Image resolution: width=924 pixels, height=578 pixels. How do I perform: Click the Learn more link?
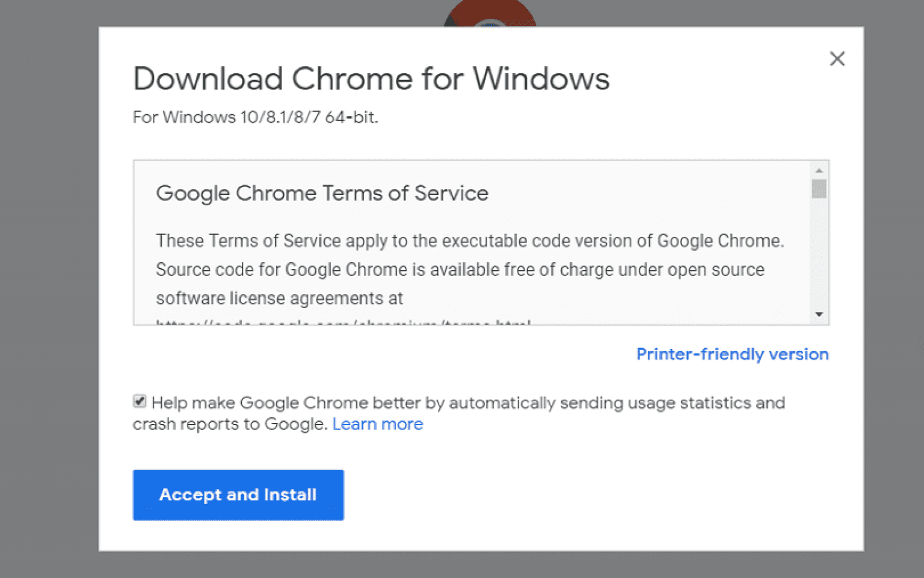[378, 424]
